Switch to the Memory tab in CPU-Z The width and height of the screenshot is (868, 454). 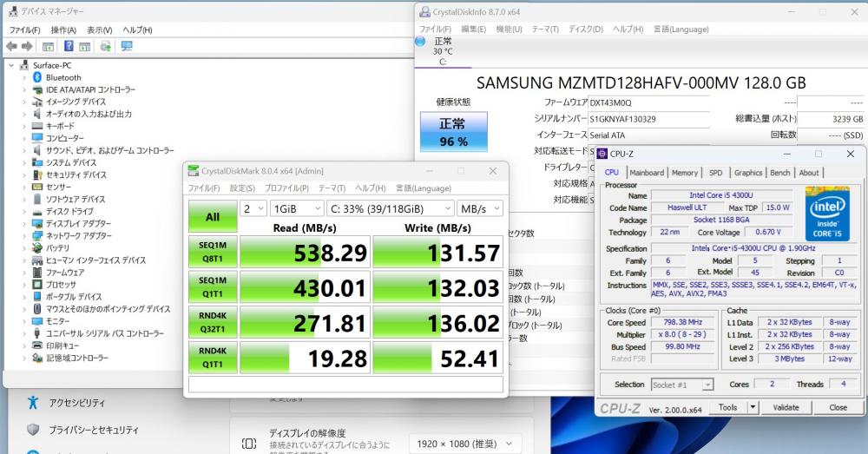tap(685, 173)
